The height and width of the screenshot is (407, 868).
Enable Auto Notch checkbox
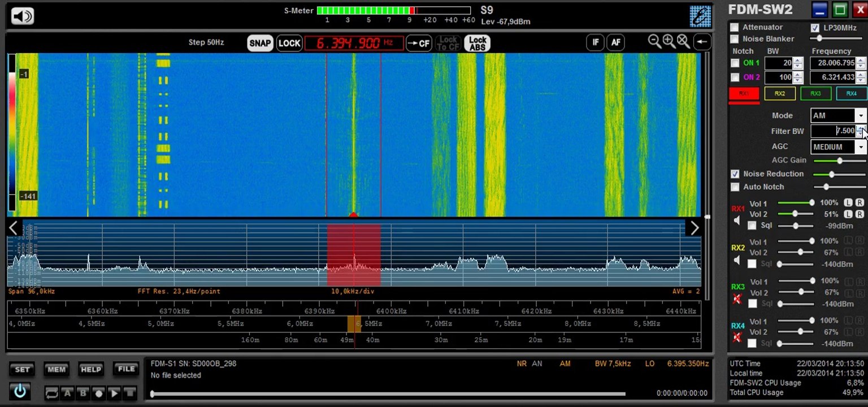point(735,187)
